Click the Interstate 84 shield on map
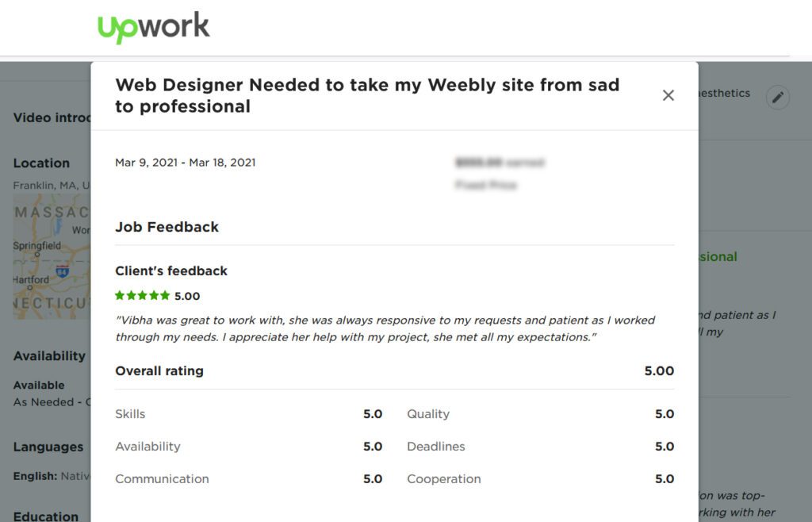The width and height of the screenshot is (812, 522). (63, 271)
